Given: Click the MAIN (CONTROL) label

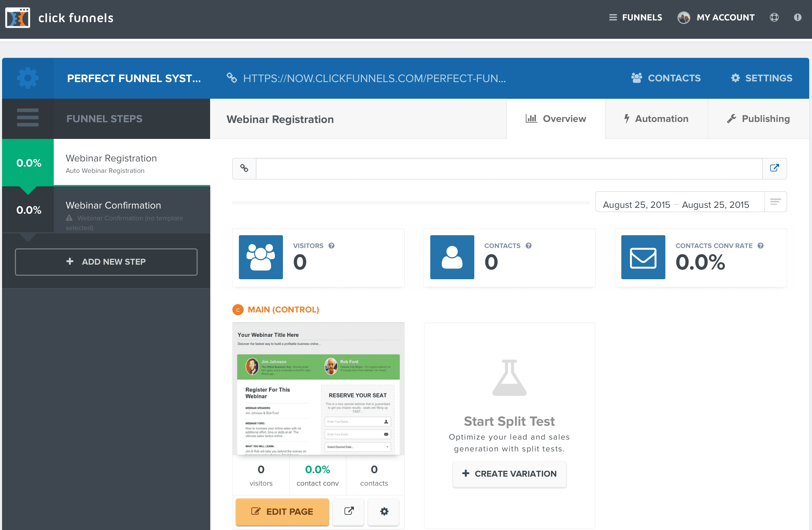Looking at the screenshot, I should coord(283,310).
